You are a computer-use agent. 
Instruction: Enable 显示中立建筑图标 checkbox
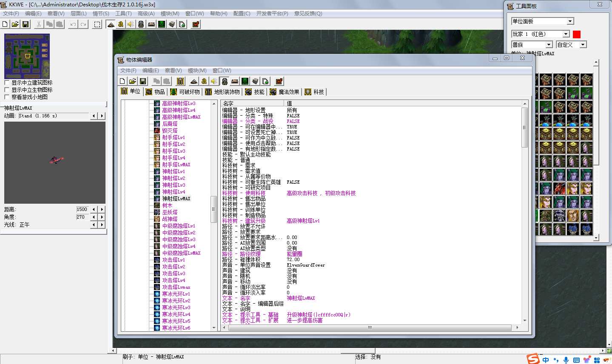[x=7, y=82]
